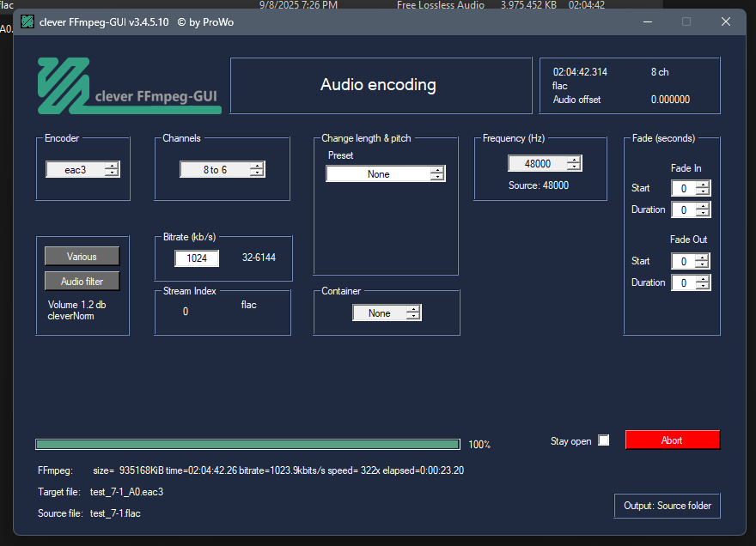Open the Container None selector
This screenshot has height=546, width=756.
(387, 312)
